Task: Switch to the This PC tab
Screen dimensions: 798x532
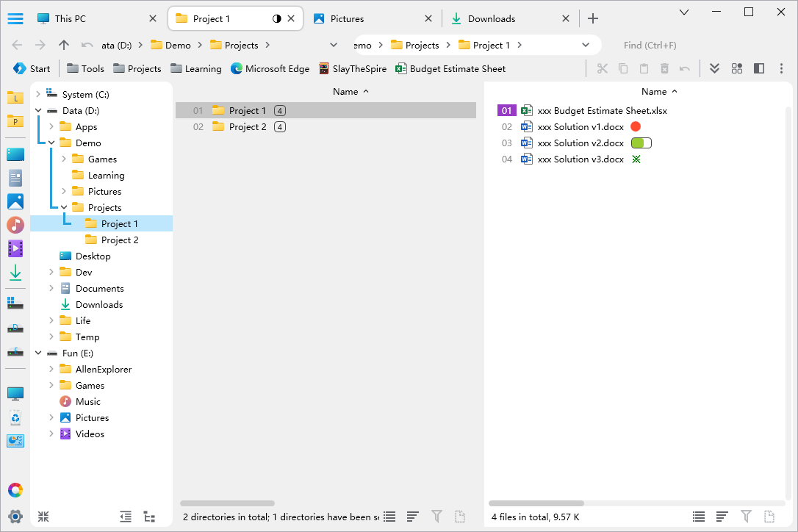Action: [x=87, y=19]
